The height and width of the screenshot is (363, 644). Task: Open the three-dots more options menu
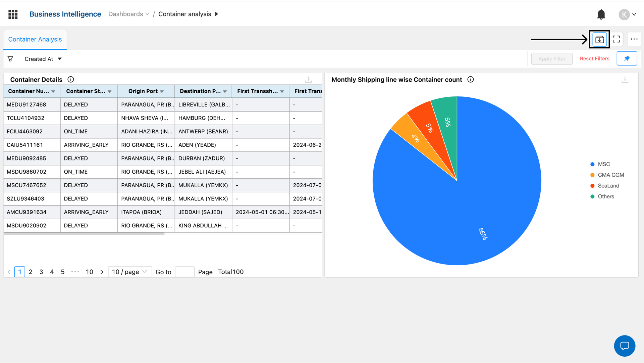click(634, 39)
